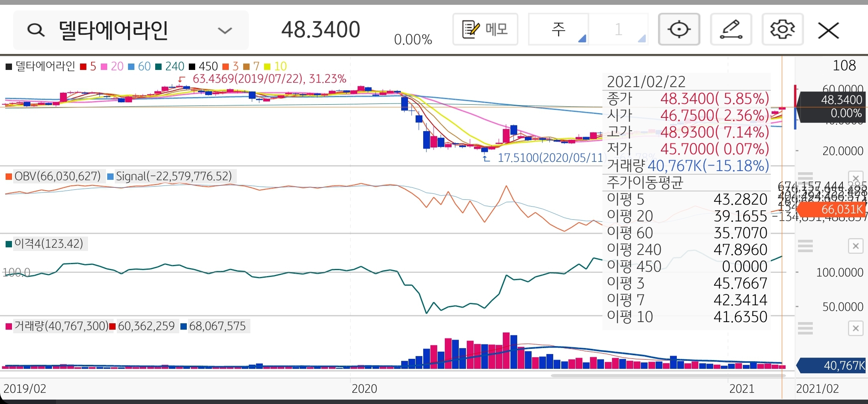Tap the 2021/02 date label on axis
Image resolution: width=868 pixels, height=404 pixels.
[818, 388]
